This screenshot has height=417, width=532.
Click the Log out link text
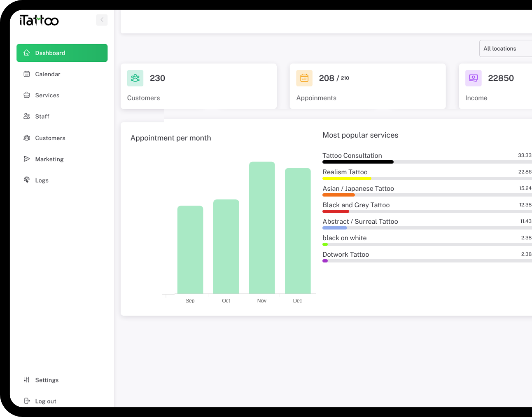point(46,401)
